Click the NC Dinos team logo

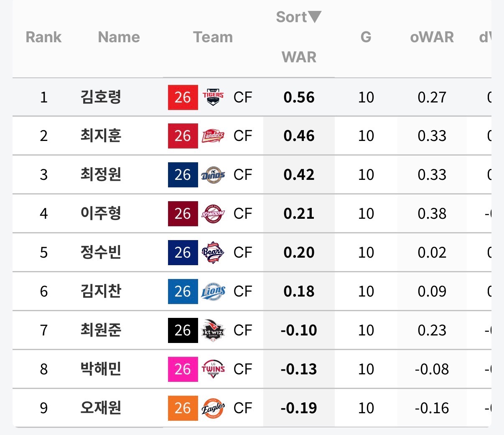click(x=213, y=175)
